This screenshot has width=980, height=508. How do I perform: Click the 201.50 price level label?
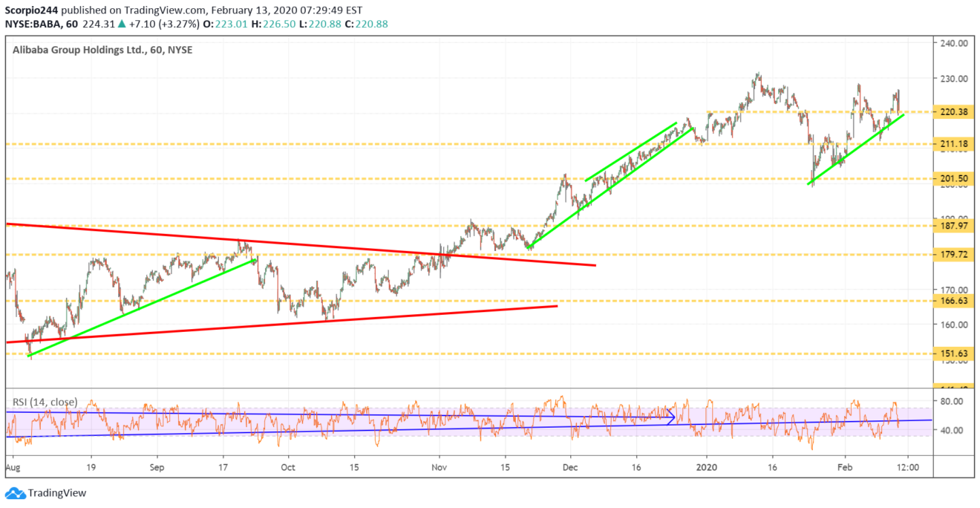pos(953,179)
